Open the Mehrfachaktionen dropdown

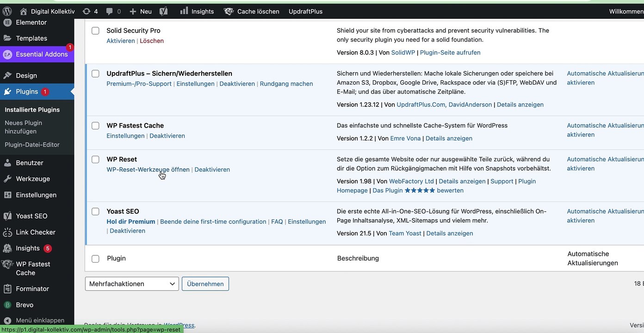click(x=132, y=284)
